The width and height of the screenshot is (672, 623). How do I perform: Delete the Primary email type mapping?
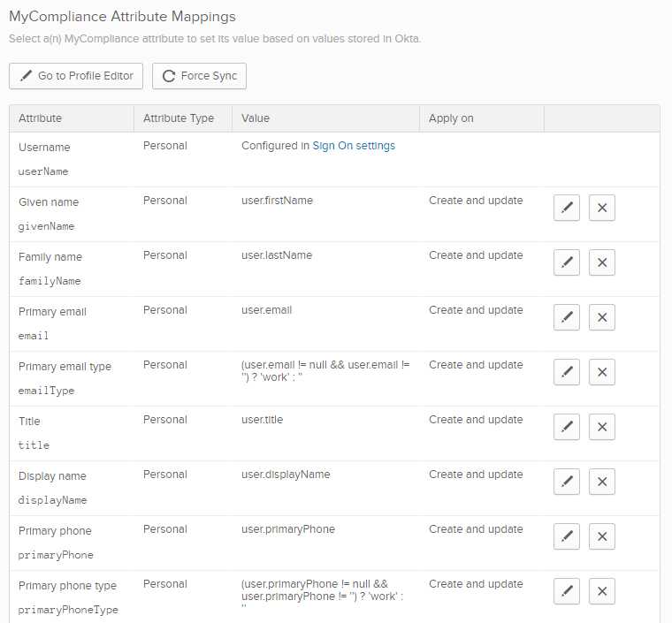602,372
